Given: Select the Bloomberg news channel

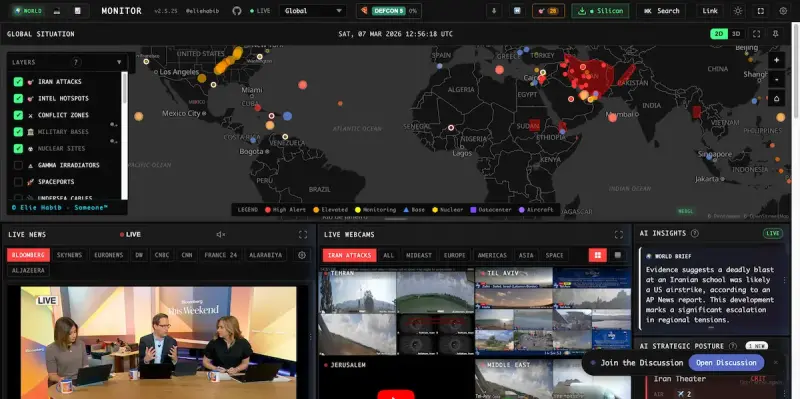Looking at the screenshot, I should (29, 255).
